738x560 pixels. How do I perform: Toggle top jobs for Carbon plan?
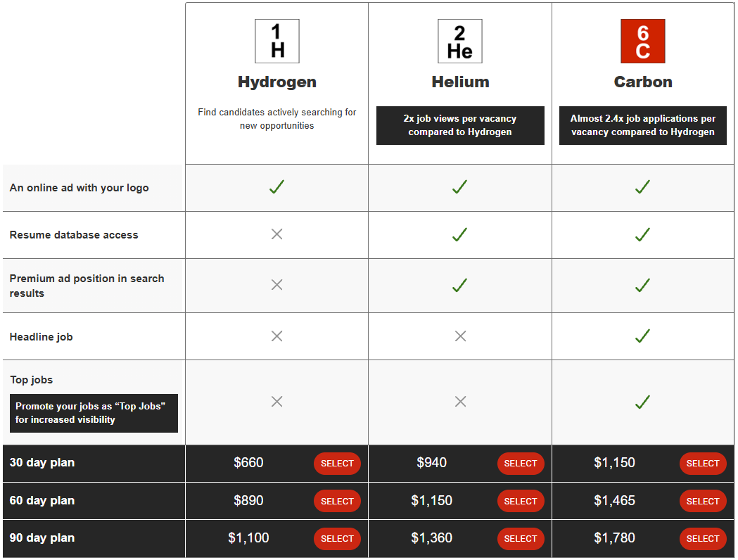(x=642, y=402)
